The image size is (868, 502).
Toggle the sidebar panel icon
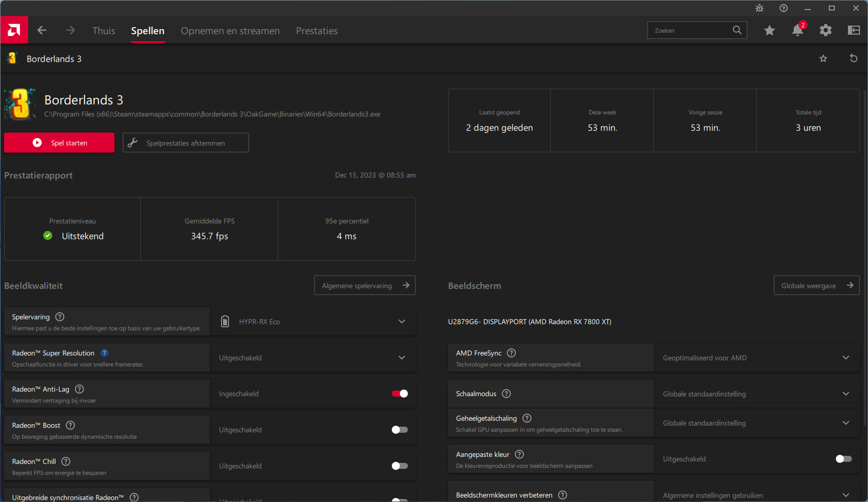click(854, 30)
